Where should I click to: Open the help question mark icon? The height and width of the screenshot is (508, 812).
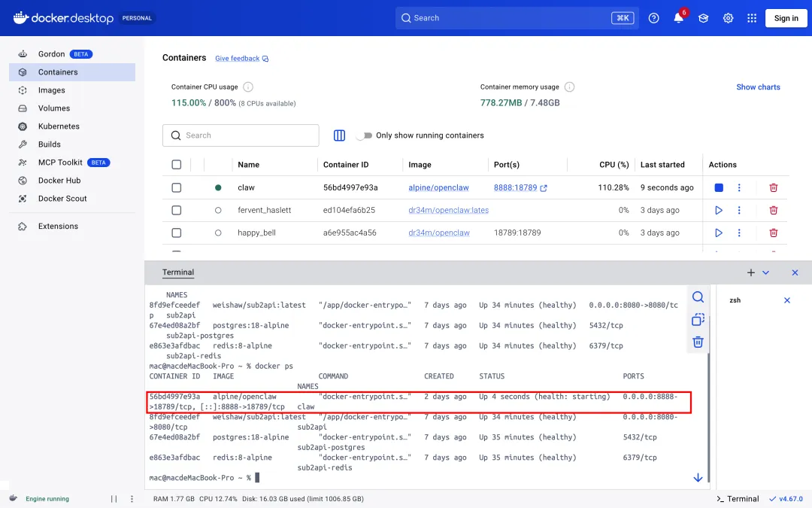(x=653, y=18)
